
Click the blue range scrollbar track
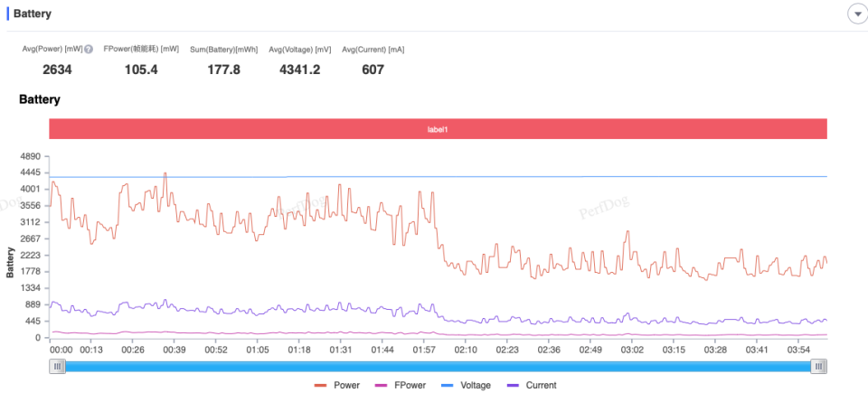click(x=438, y=366)
